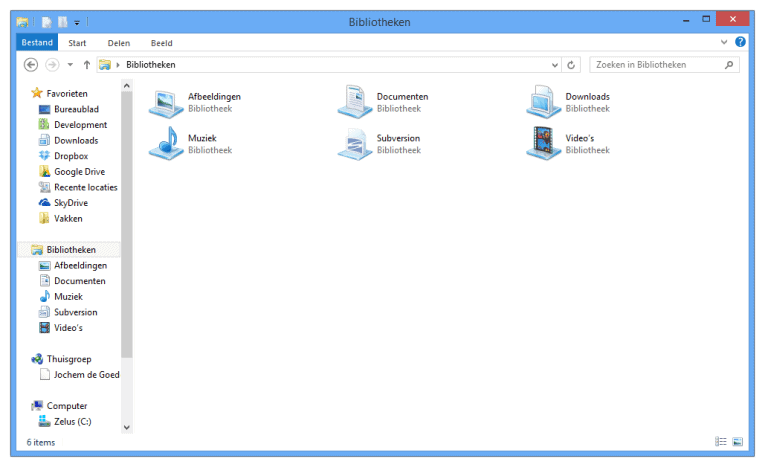Open the Subversion library icon in main pane
768x470 pixels.
point(355,144)
